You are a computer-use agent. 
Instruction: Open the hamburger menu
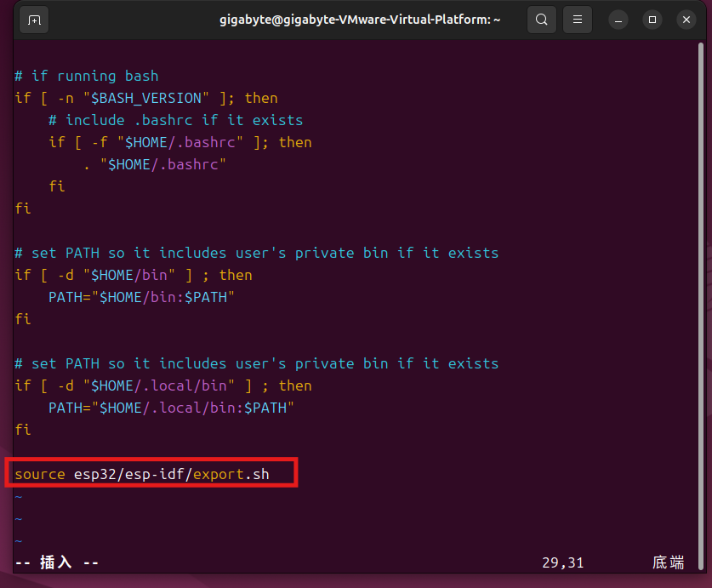pyautogui.click(x=578, y=19)
